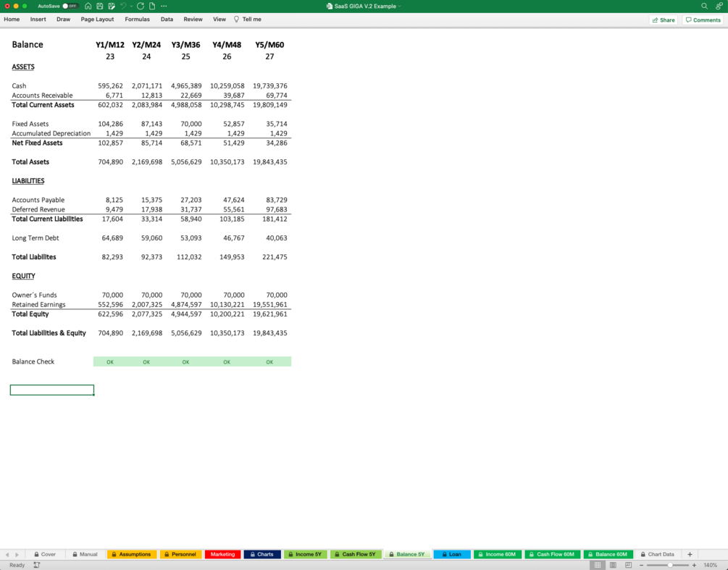Viewport: 728px width, 570px height.
Task: Click the zoom in plus button
Action: pos(694,565)
